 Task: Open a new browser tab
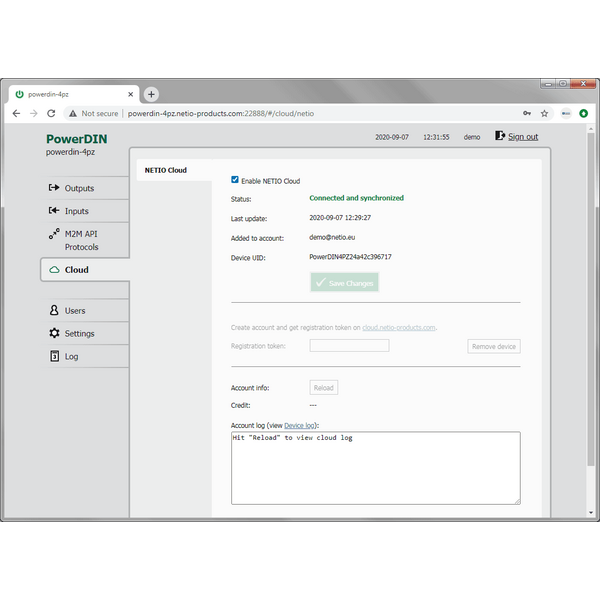point(152,94)
